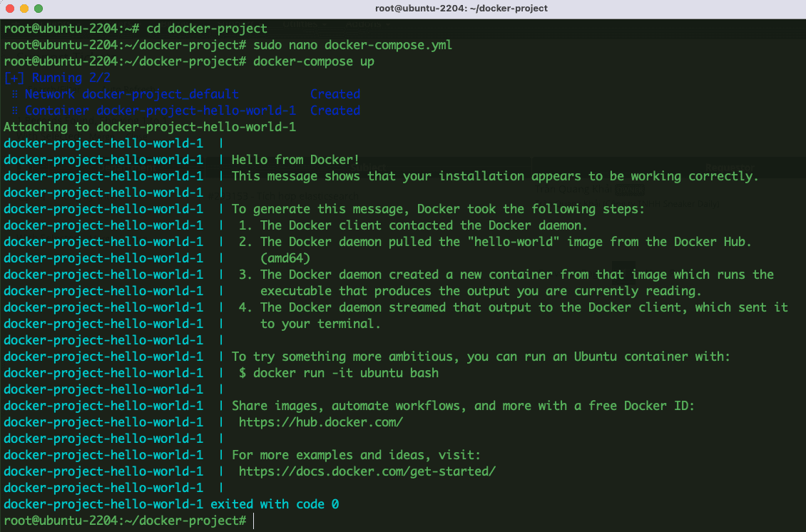This screenshot has height=532, width=806.
Task: Click the 'Attaching to docker-project-hello-world-1' line
Action: click(149, 127)
